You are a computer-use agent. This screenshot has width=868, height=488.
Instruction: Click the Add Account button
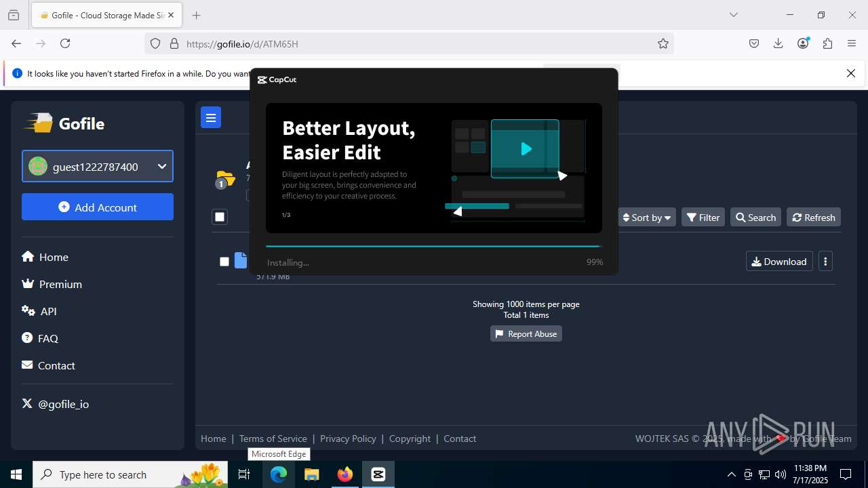[x=98, y=207]
